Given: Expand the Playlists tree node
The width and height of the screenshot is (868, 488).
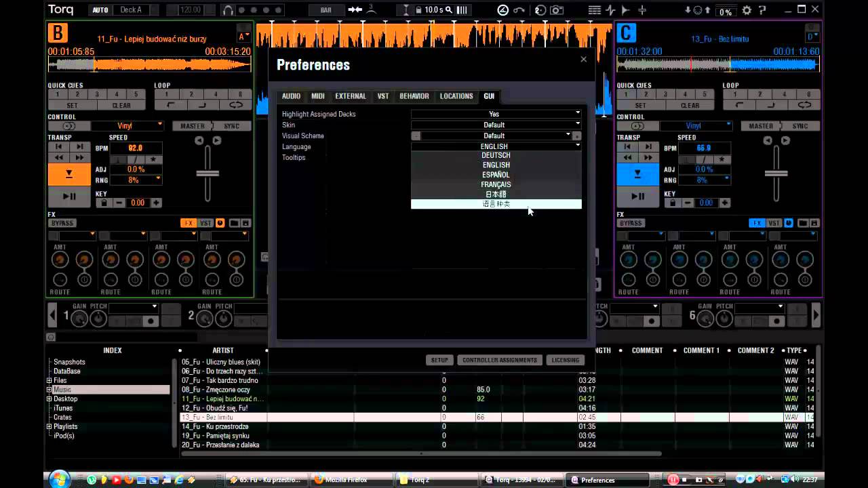Looking at the screenshot, I should point(49,426).
